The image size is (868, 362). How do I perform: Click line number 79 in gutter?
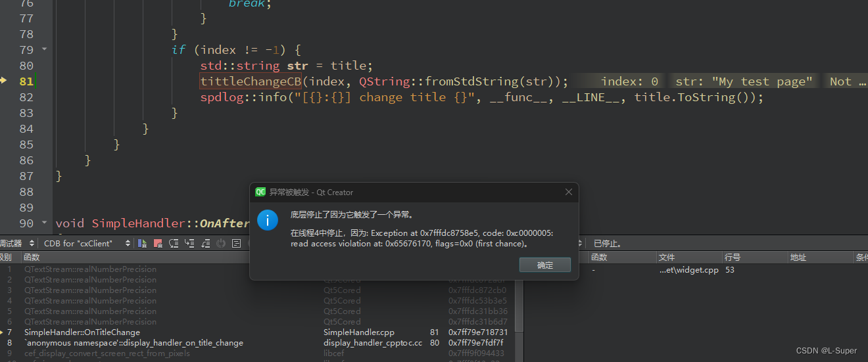(x=26, y=50)
